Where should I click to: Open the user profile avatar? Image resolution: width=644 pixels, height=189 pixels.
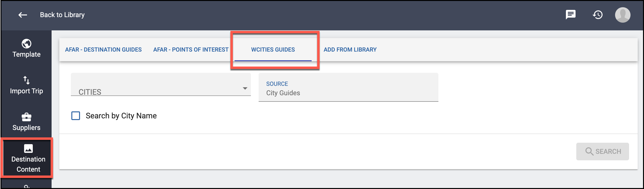tap(623, 15)
